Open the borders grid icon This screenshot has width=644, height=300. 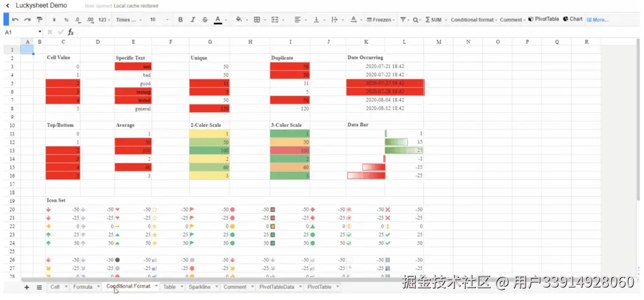coord(256,19)
